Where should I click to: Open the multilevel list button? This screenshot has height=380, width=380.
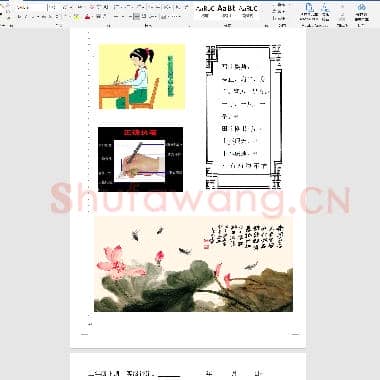(140, 7)
